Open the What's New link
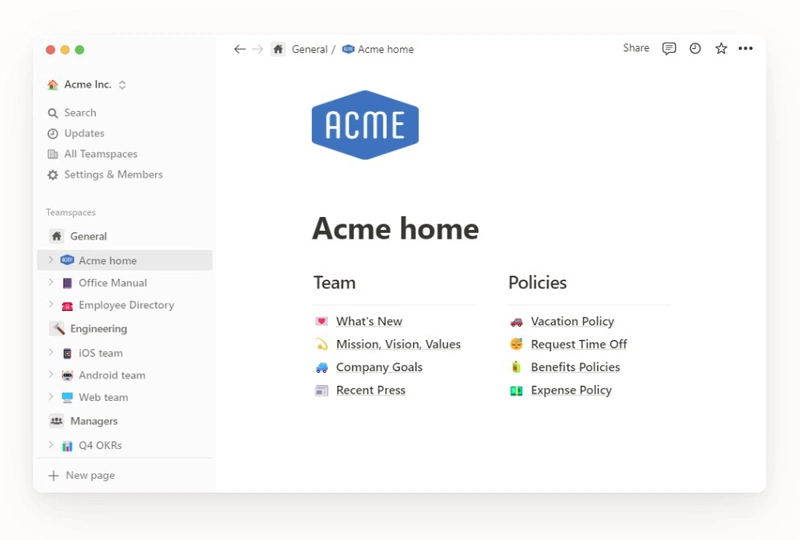Image resolution: width=800 pixels, height=540 pixels. (369, 322)
